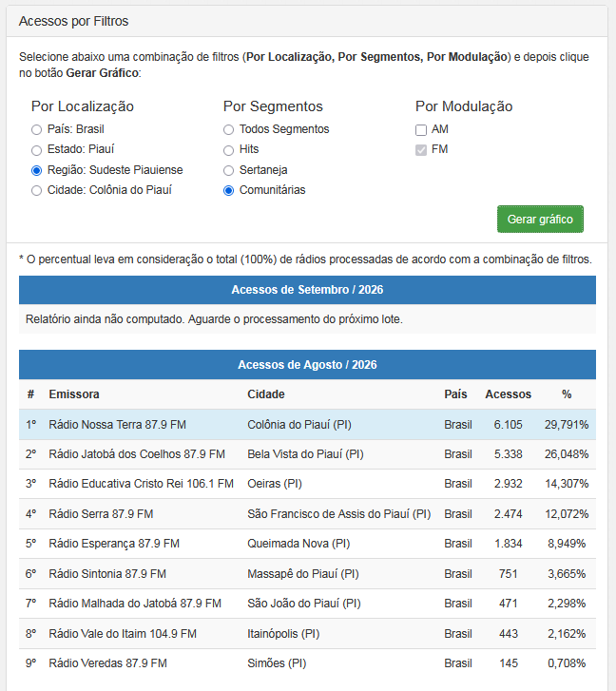The width and height of the screenshot is (616, 691).
Task: Pick Cidade: Colônia do Piauí filter
Action: 36,190
